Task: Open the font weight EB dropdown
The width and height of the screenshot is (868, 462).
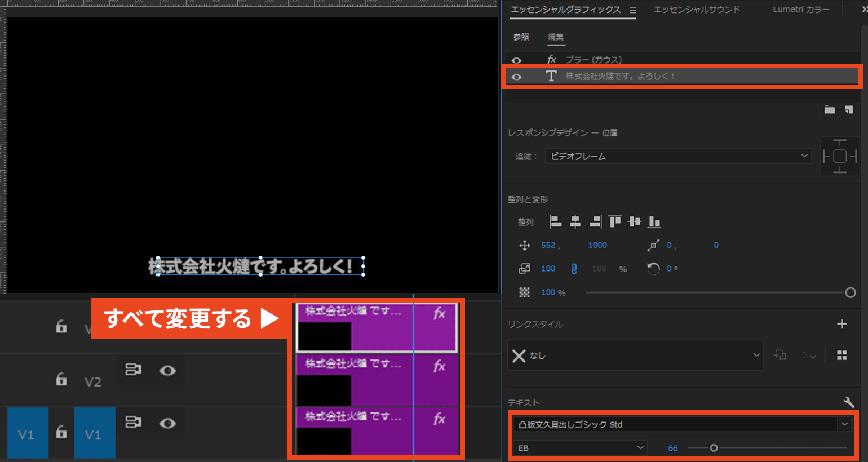Action: (x=579, y=448)
